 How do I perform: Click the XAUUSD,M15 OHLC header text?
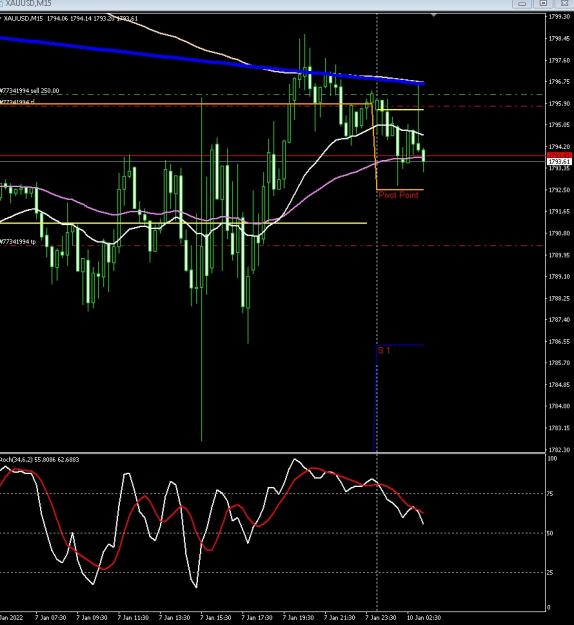[71, 18]
